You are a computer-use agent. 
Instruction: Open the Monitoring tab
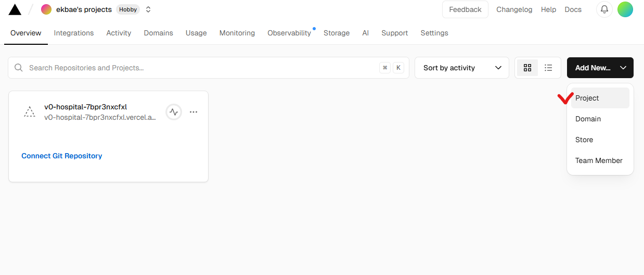pyautogui.click(x=237, y=33)
